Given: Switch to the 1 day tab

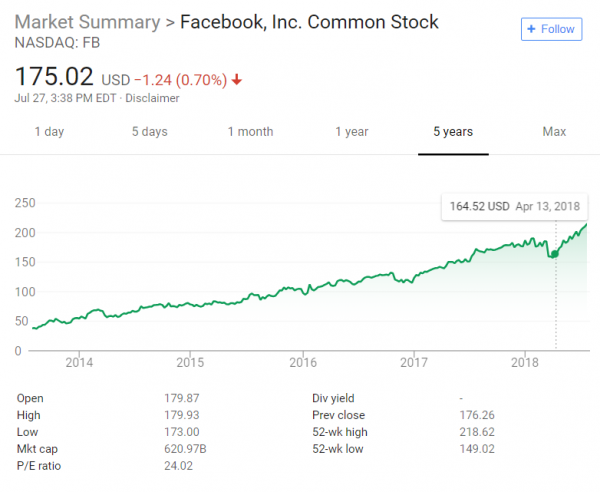Looking at the screenshot, I should tap(49, 132).
